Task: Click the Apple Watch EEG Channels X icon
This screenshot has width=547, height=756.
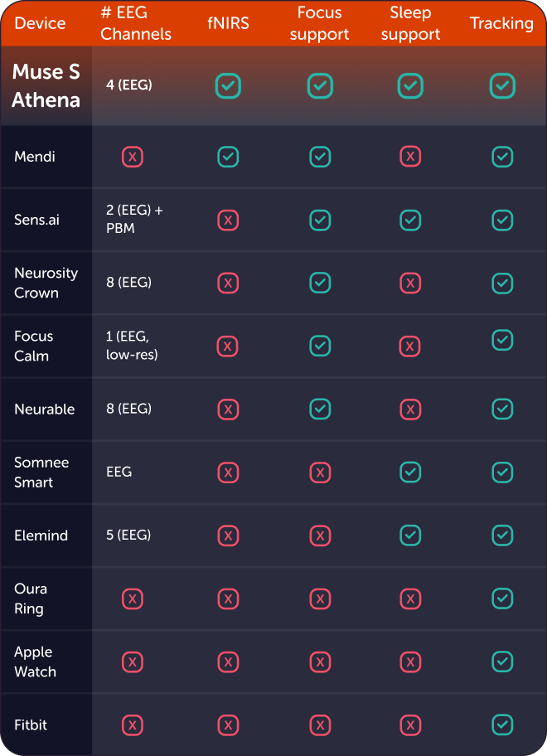Action: [133, 661]
